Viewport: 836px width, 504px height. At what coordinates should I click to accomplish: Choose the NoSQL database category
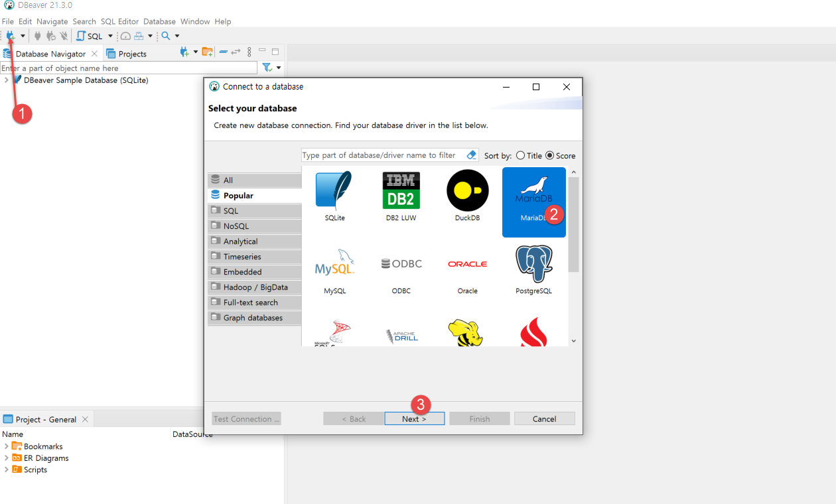coord(255,226)
